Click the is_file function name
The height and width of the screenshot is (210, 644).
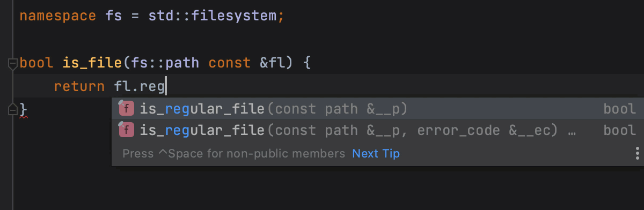pyautogui.click(x=92, y=63)
